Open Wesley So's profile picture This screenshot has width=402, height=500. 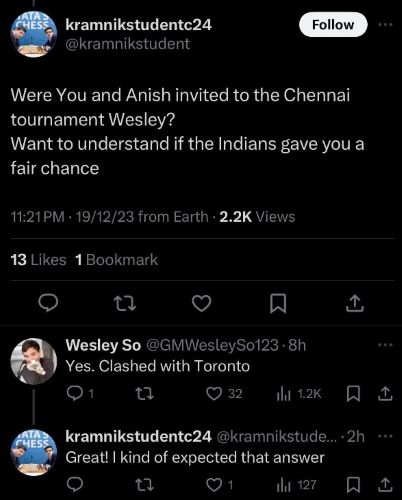[34, 361]
